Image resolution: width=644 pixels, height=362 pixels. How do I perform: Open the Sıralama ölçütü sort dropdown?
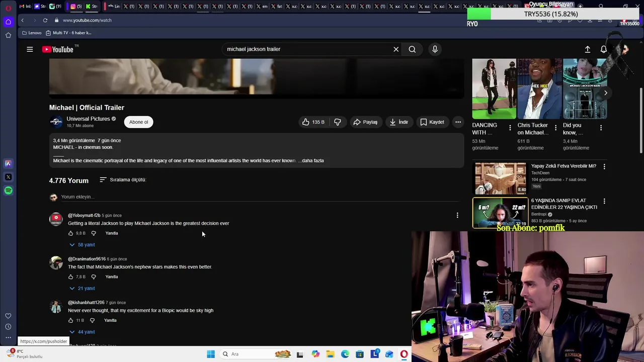point(123,179)
